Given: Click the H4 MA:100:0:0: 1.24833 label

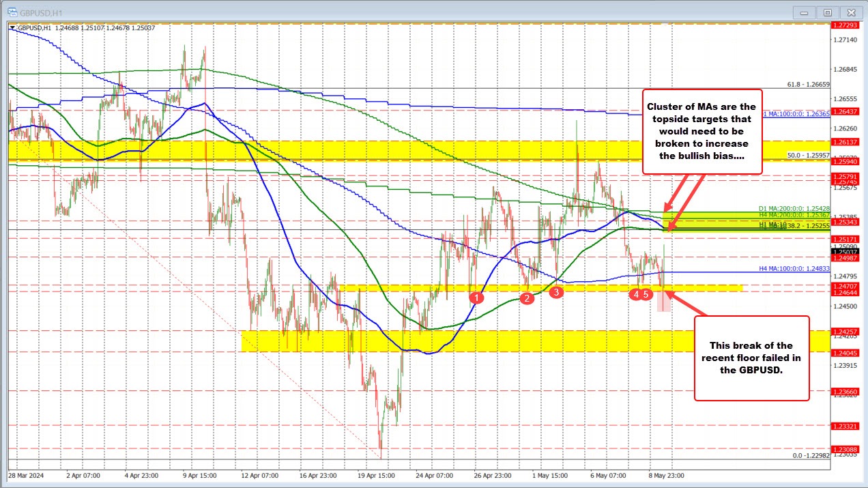Looking at the screenshot, I should (794, 269).
